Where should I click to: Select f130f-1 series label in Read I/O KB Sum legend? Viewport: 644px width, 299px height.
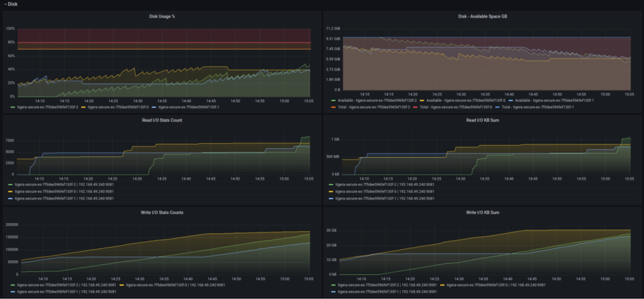pos(386,198)
